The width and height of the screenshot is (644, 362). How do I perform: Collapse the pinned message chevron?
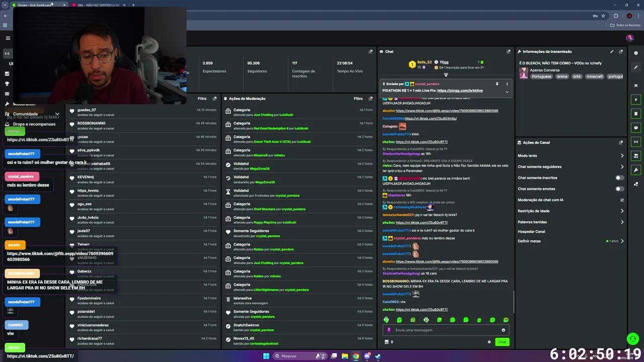tap(507, 92)
